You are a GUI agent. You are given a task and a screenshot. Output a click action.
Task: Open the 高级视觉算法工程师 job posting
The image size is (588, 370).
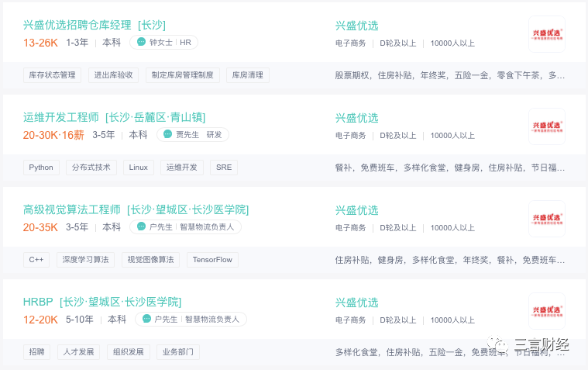pos(136,209)
